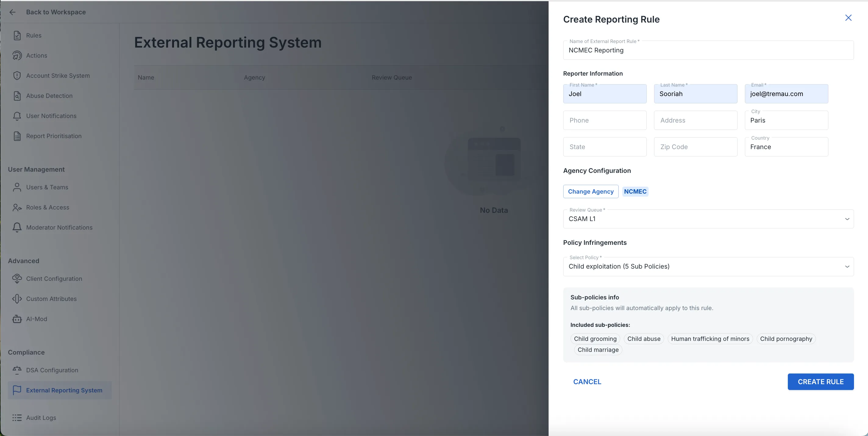Click the Moderator Notifications bell icon

pos(17,228)
